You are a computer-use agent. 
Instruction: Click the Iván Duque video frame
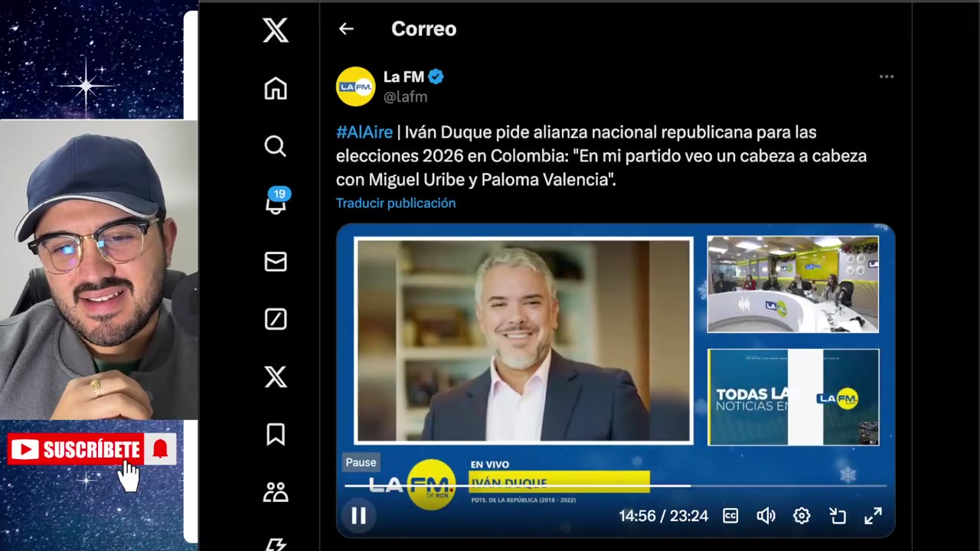(x=524, y=341)
